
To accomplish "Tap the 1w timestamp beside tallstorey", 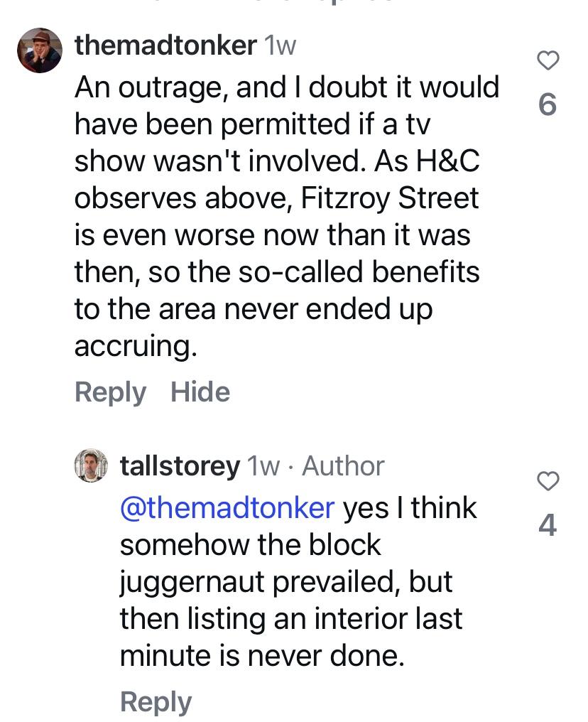I will pyautogui.click(x=263, y=466).
